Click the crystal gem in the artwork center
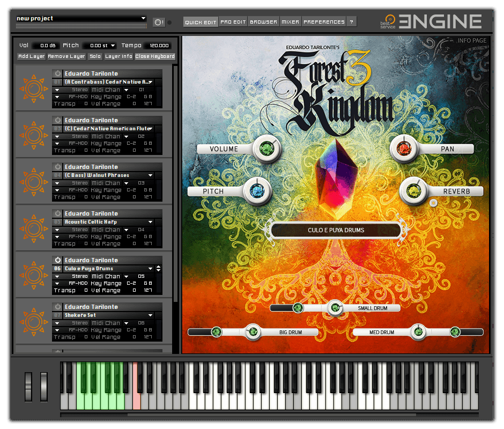The height and width of the screenshot is (429, 504). click(x=336, y=179)
